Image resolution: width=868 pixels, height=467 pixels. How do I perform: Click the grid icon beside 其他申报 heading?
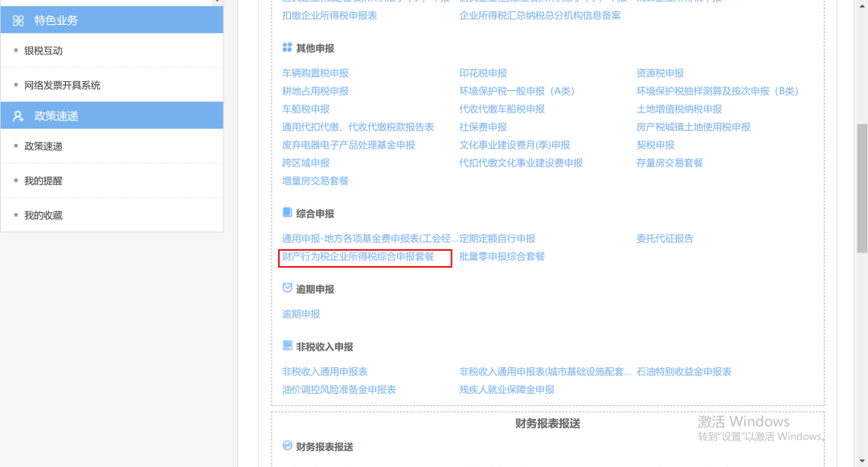pos(287,47)
